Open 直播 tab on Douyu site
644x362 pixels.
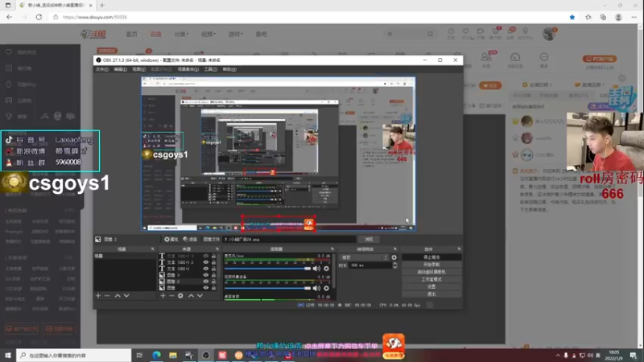click(155, 34)
